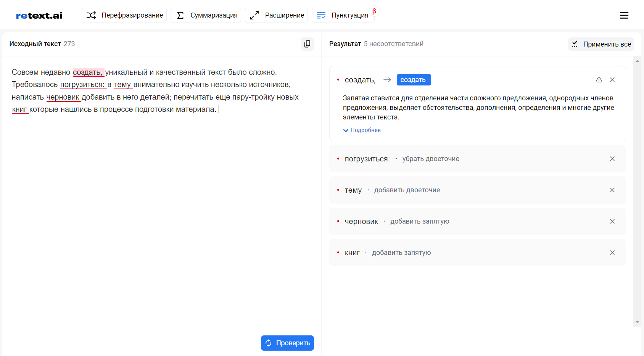Dismiss the 'тему' suggestion
Viewport: 644px width, 356px height.
tap(612, 190)
